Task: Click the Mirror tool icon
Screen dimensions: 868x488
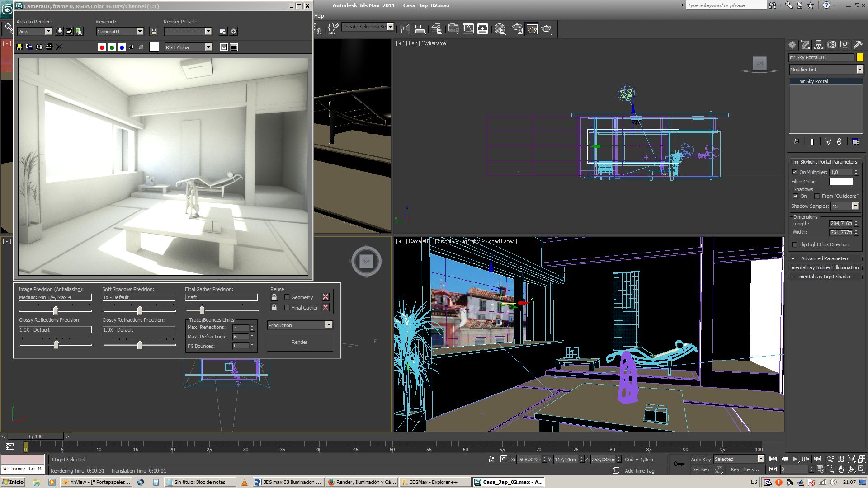Action: 405,29
